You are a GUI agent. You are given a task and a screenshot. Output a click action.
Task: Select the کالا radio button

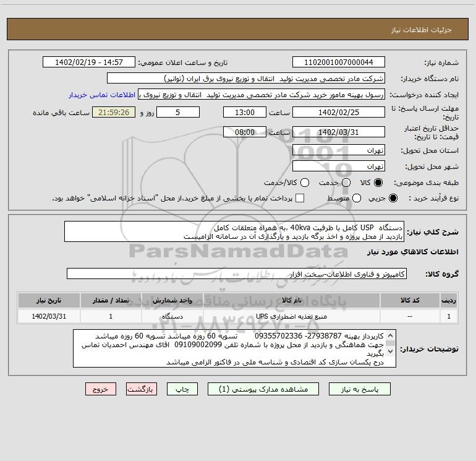(x=378, y=183)
